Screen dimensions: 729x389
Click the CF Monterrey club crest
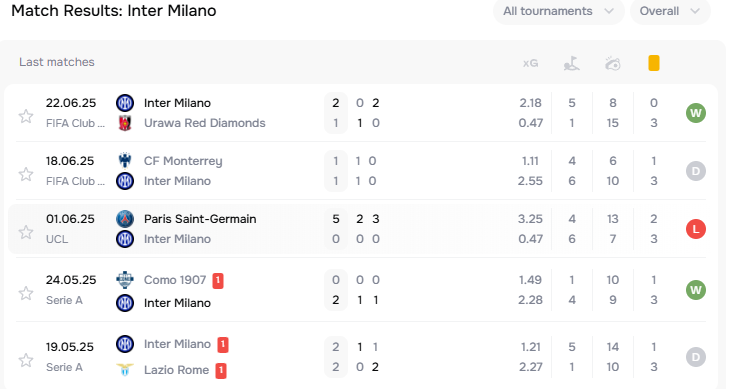[x=125, y=161]
